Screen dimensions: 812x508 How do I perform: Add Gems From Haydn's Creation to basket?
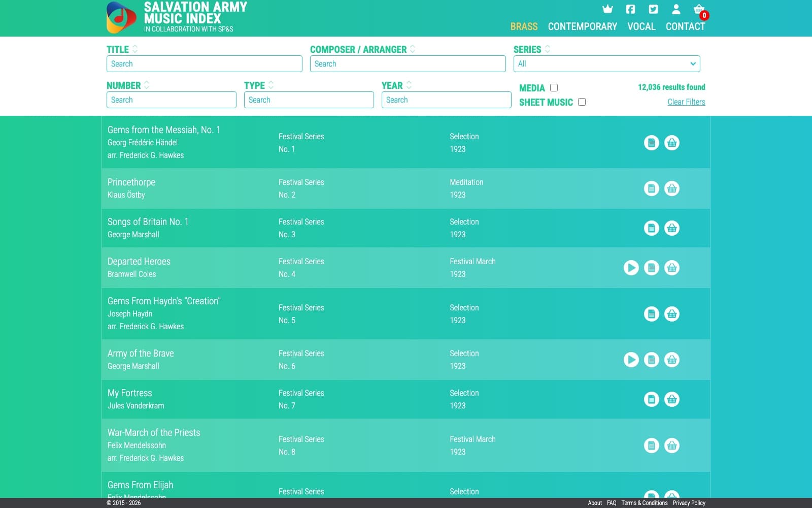point(672,314)
